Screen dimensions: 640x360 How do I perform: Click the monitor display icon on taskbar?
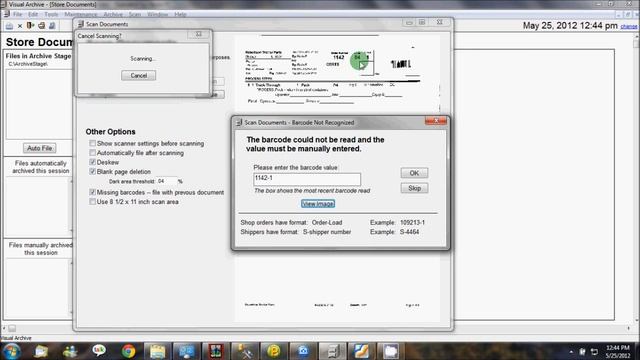186,351
